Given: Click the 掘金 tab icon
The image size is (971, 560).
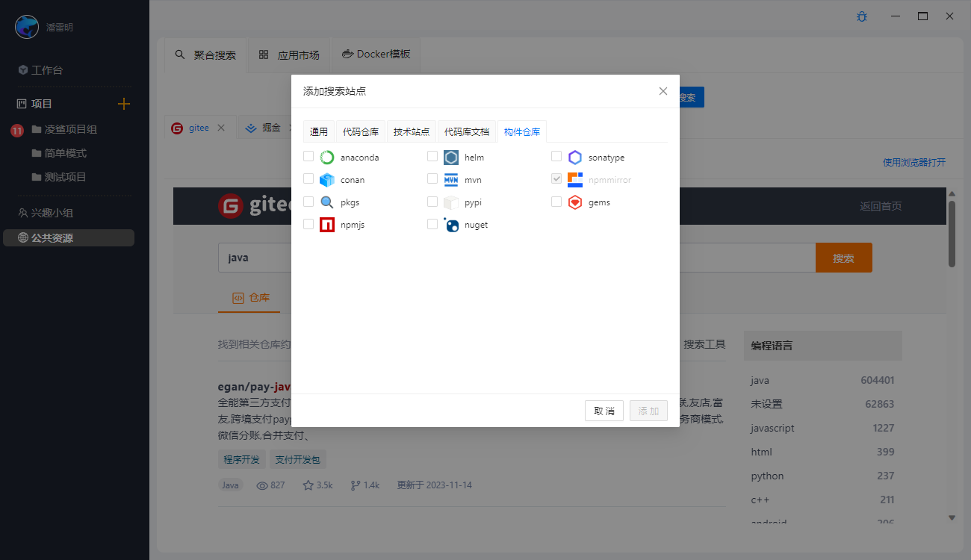Looking at the screenshot, I should point(251,128).
